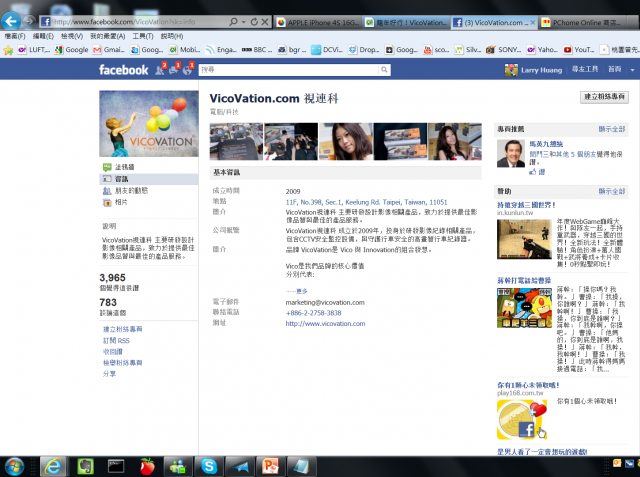Open the 我的最愛(A) menu
Viewport: 640px width, 477px height.
108,36
